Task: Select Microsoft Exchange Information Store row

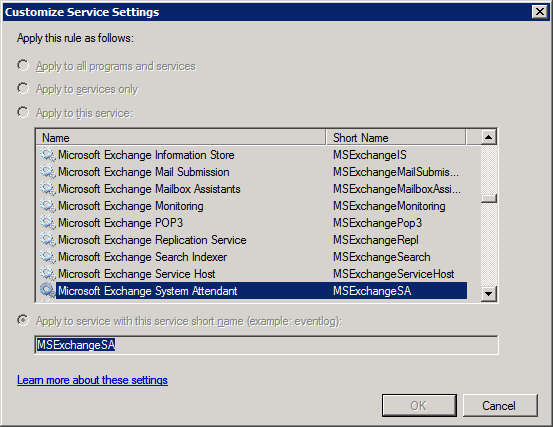Action: pyautogui.click(x=252, y=155)
